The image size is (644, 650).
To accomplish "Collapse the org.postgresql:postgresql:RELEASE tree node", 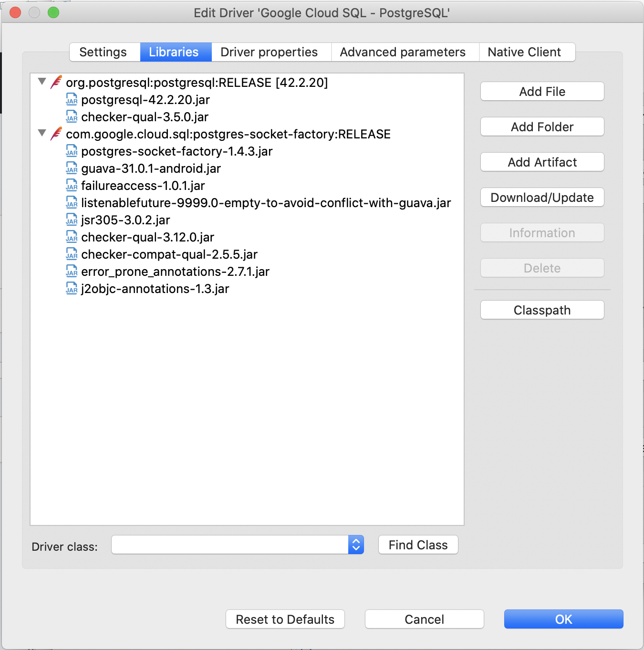I will 42,82.
